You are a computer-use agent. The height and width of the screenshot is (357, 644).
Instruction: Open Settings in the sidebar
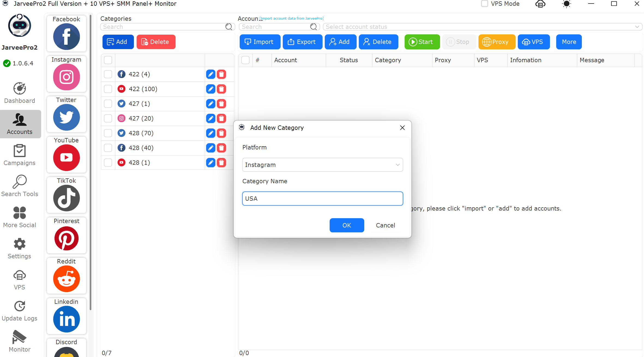(x=20, y=248)
